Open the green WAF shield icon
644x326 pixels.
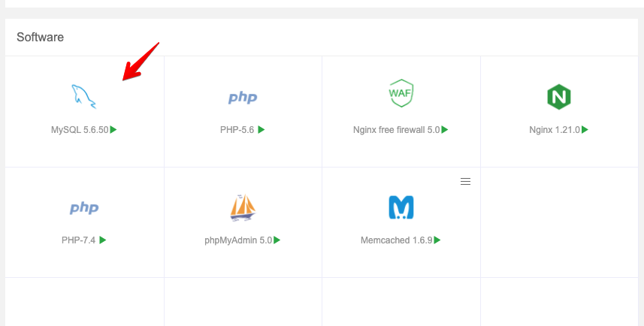pos(401,93)
